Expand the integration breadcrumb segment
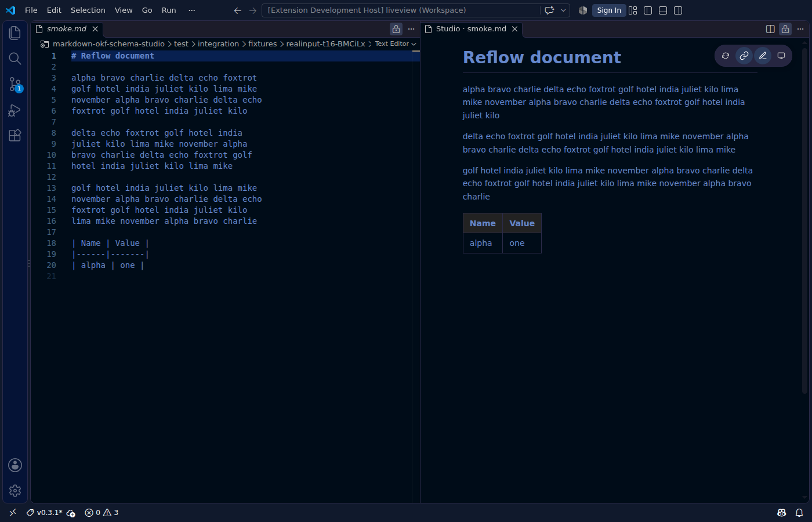 (218, 44)
